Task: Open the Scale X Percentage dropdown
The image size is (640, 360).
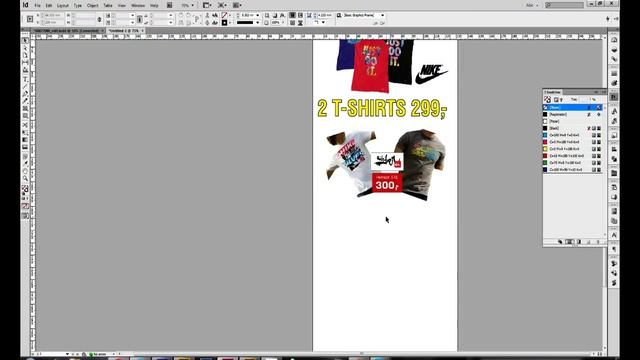Action: click(132, 15)
